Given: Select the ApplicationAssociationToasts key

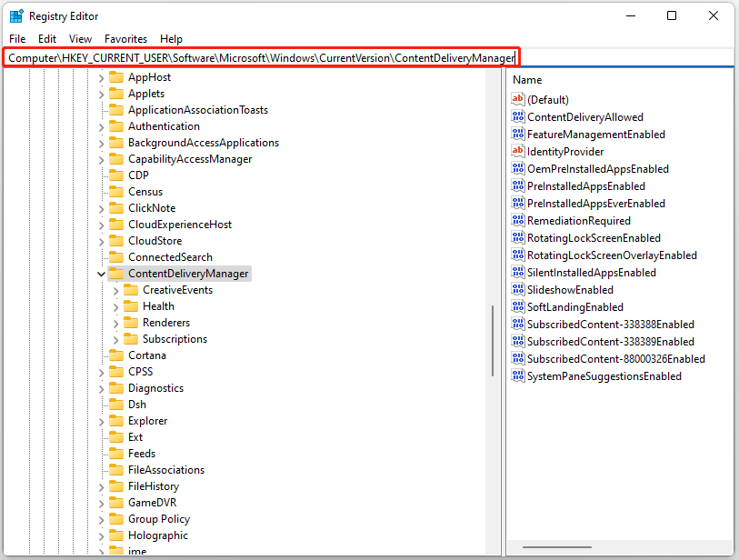Looking at the screenshot, I should click(x=198, y=110).
